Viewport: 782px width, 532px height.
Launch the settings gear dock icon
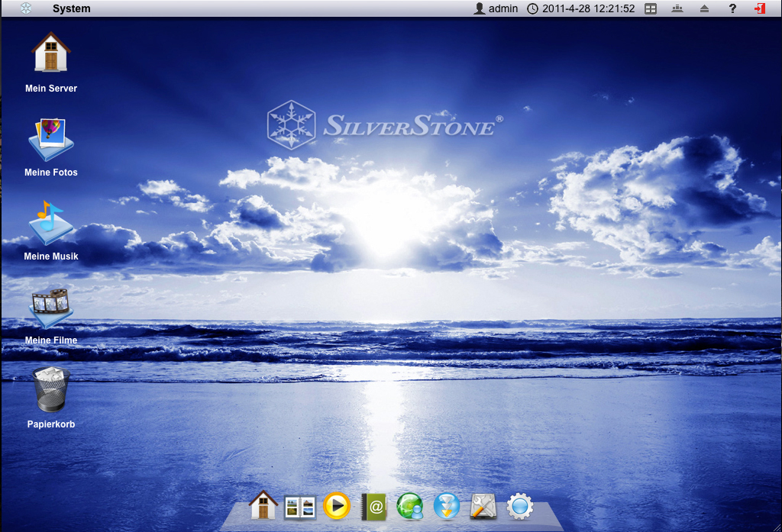pyautogui.click(x=519, y=507)
